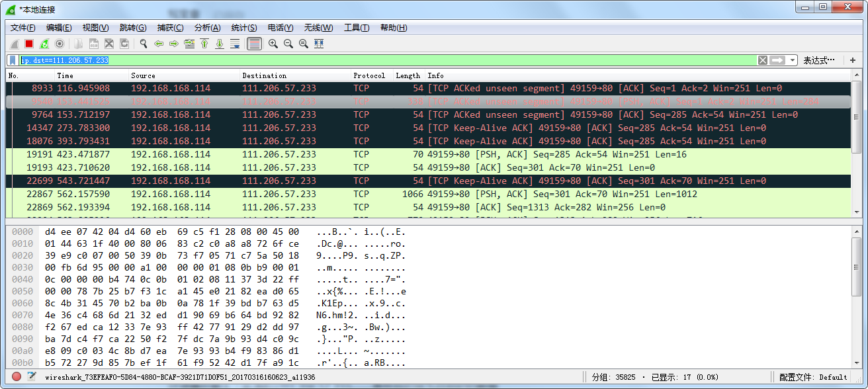
Task: Open find packet magnifier icon
Action: point(143,44)
